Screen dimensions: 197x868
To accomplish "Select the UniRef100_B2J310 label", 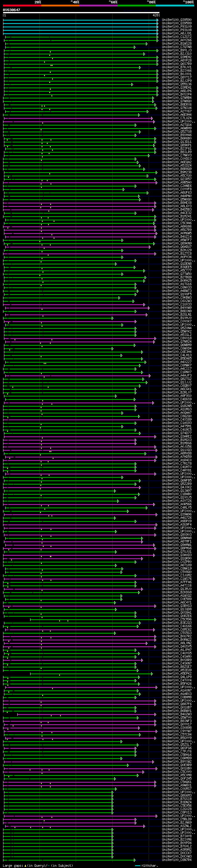I will click(x=177, y=54).
